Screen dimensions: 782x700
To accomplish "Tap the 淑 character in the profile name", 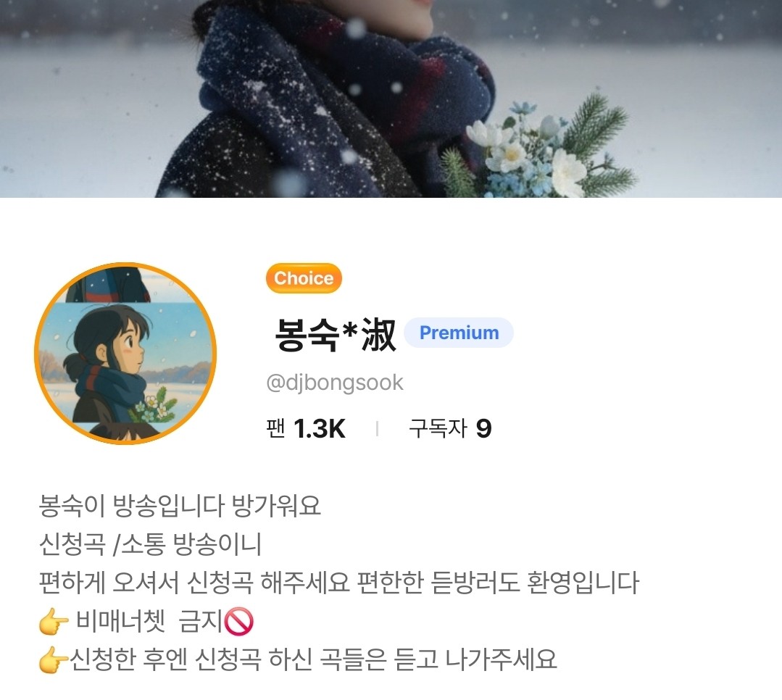I will point(379,335).
